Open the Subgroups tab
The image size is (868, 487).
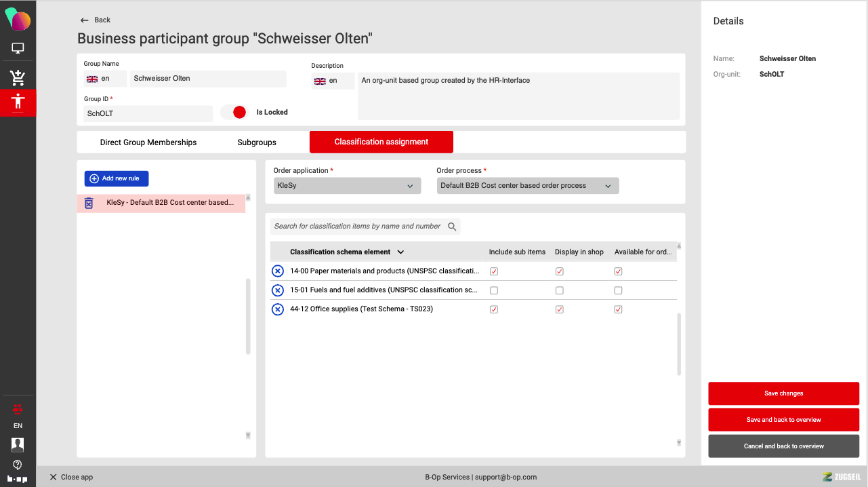pos(257,142)
